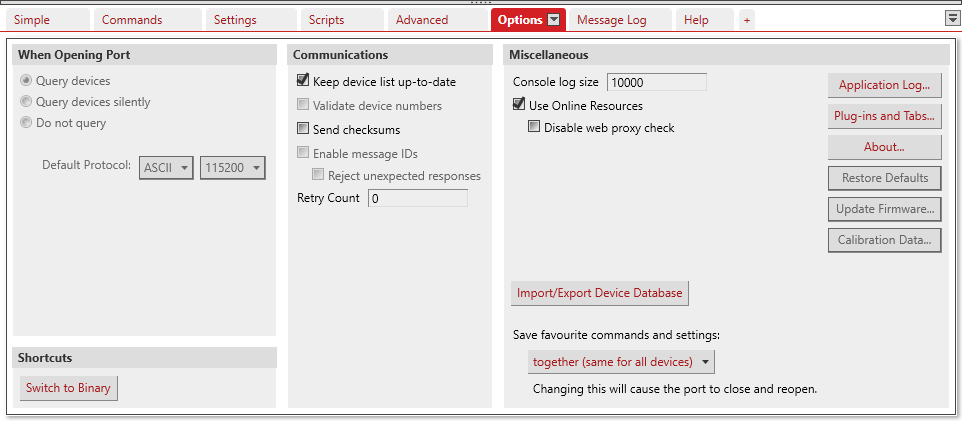962x421 pixels.
Task: Click the Retry Count input field
Action: pyautogui.click(x=418, y=198)
